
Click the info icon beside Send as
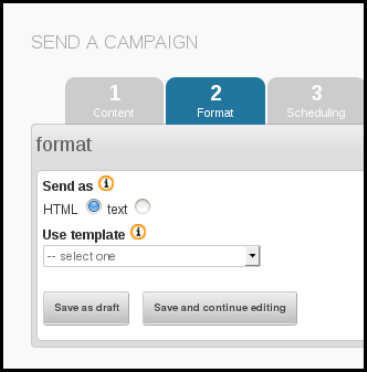click(106, 183)
